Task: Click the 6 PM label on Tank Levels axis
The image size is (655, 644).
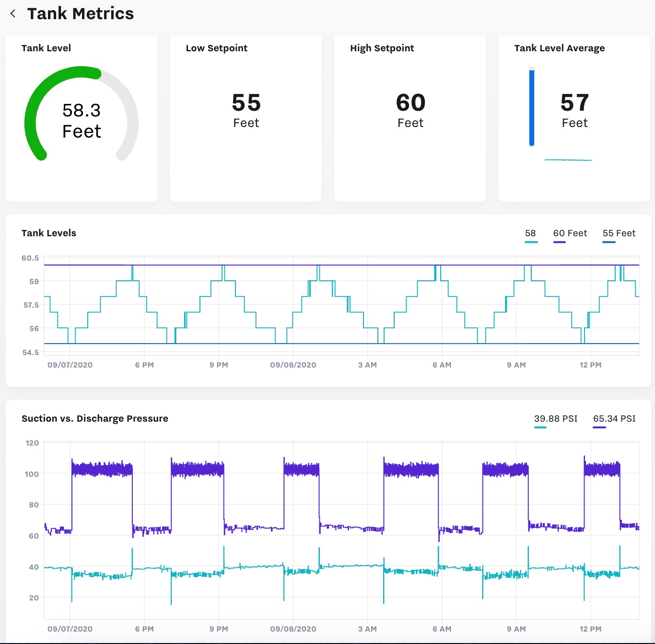Action: pyautogui.click(x=144, y=365)
